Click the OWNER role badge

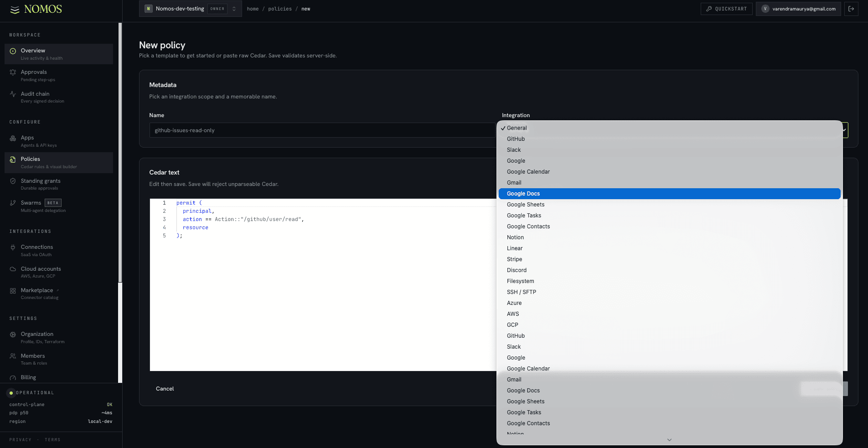click(x=217, y=9)
